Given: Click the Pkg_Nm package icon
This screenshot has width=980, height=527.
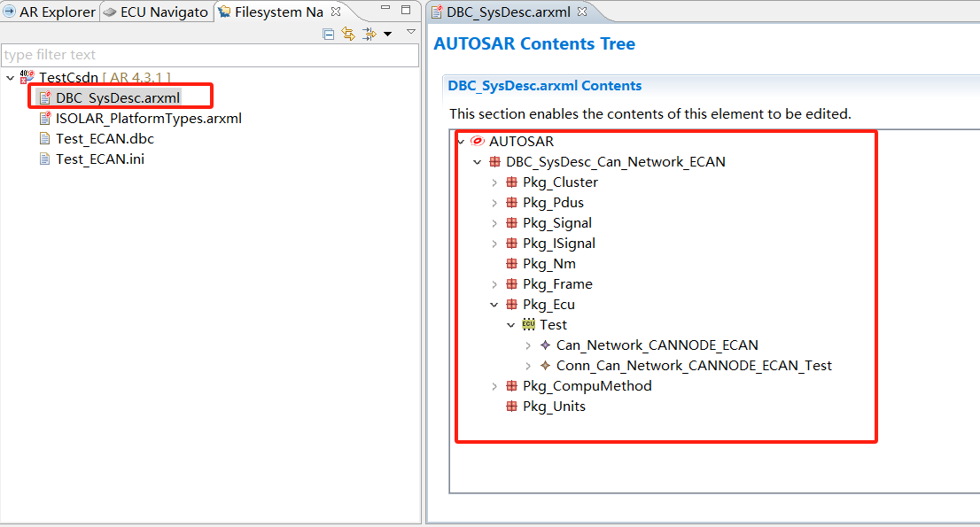Looking at the screenshot, I should [x=511, y=264].
